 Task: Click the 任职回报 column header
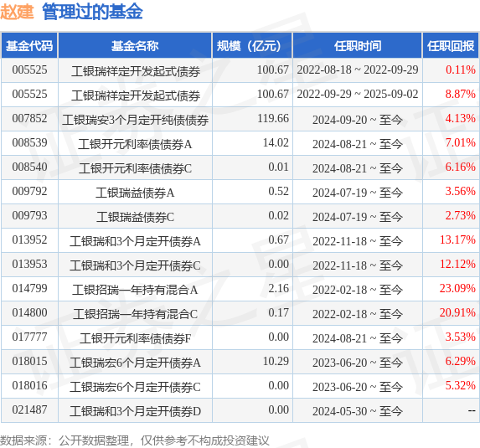(451, 46)
